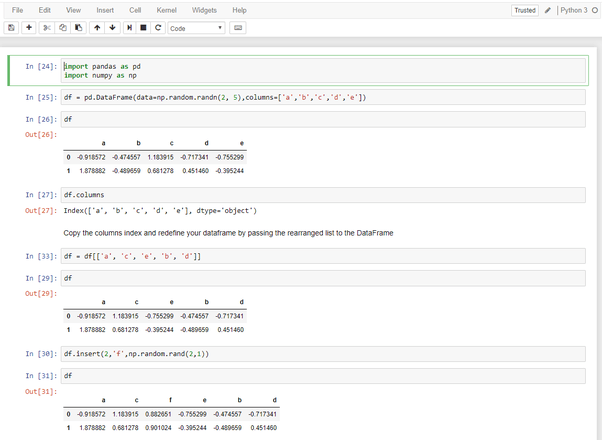602x440 pixels.
Task: Focus the In [31] df code cell
Action: tap(323, 376)
